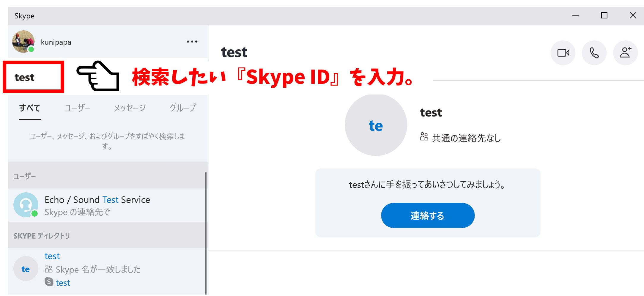
Task: Click kunipapa profile avatar
Action: [x=23, y=42]
